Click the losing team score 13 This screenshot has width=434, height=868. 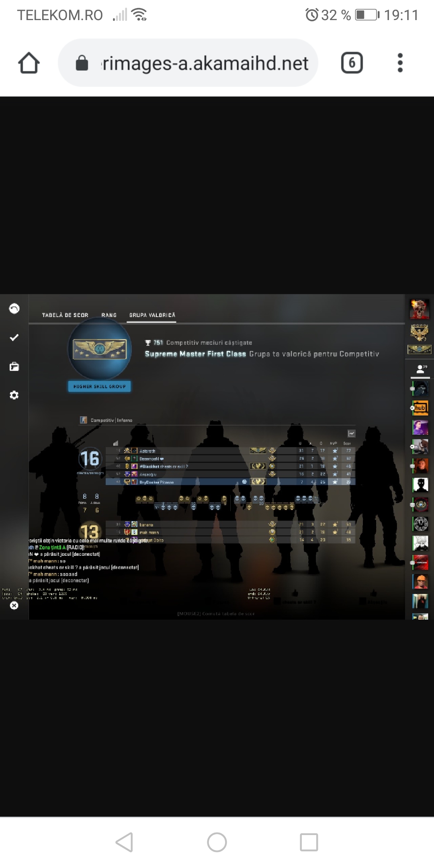coord(89,532)
